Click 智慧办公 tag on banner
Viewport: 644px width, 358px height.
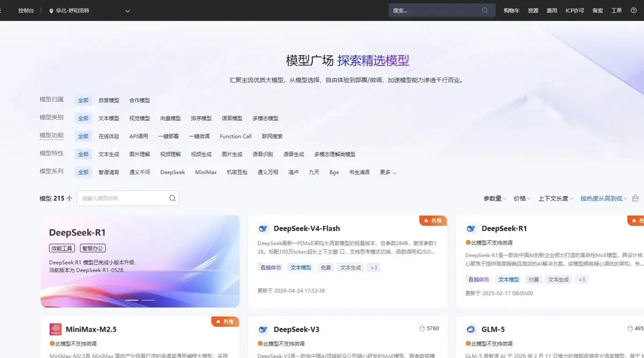coord(93,248)
